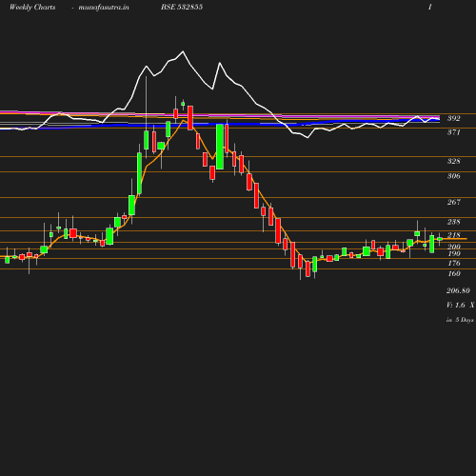Click the tall green candle after the pullback
476x476 pixels.
220,147
